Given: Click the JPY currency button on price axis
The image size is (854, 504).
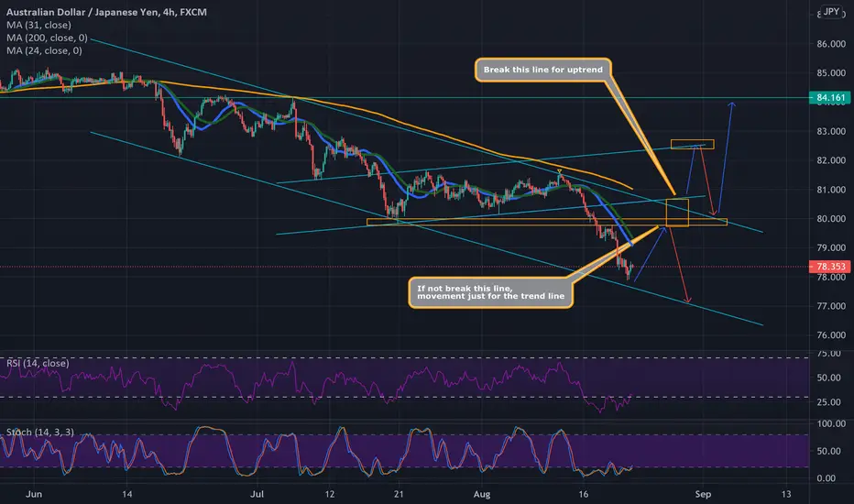Looking at the screenshot, I should [831, 11].
